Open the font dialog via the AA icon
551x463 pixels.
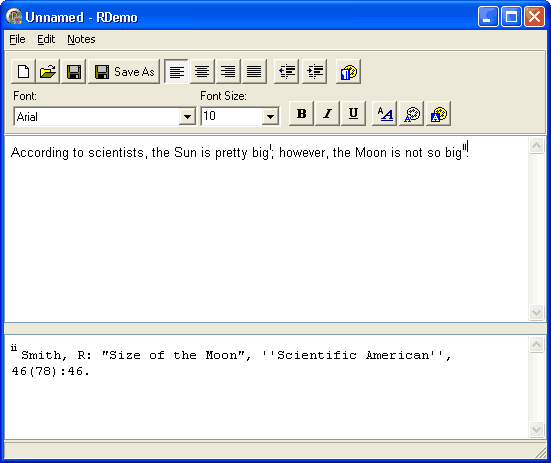[385, 113]
